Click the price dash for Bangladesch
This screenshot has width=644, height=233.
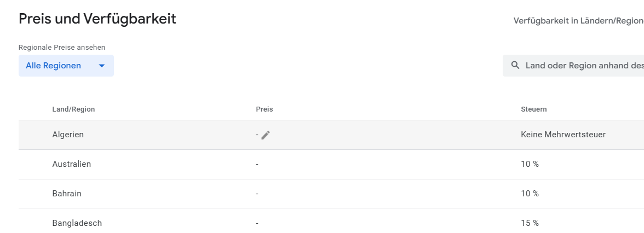(x=257, y=223)
